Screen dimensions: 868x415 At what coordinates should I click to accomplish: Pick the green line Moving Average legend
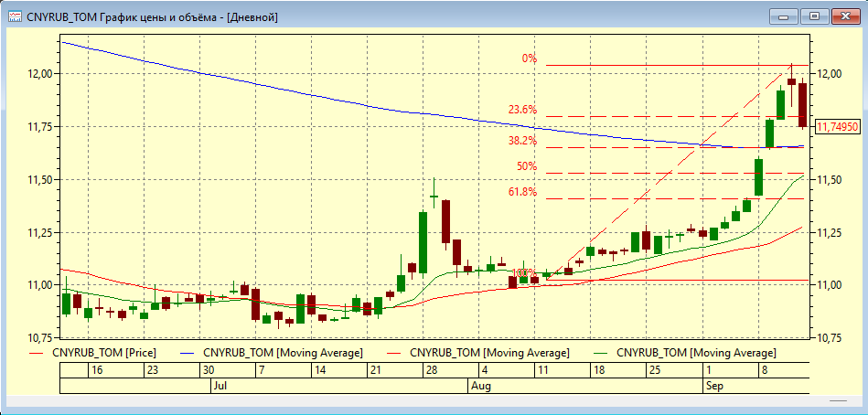tap(696, 352)
